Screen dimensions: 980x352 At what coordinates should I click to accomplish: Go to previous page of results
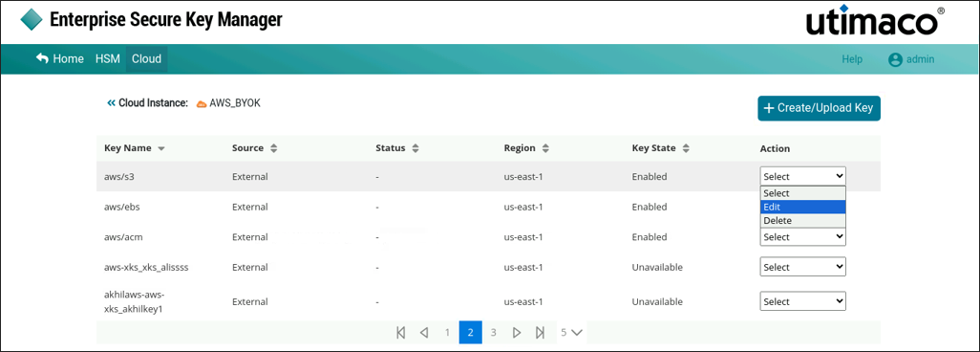(424, 333)
